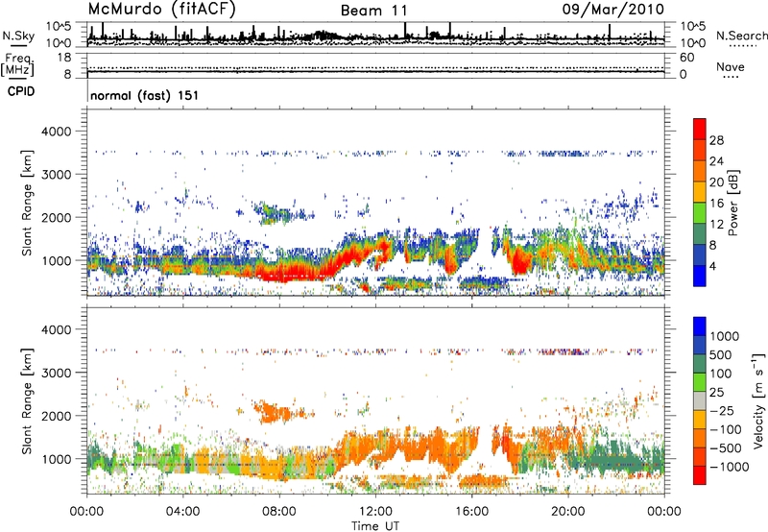The width and height of the screenshot is (768, 532).
Task: Click the -1000 tick on velocity colorbar
Action: pyautogui.click(x=729, y=467)
